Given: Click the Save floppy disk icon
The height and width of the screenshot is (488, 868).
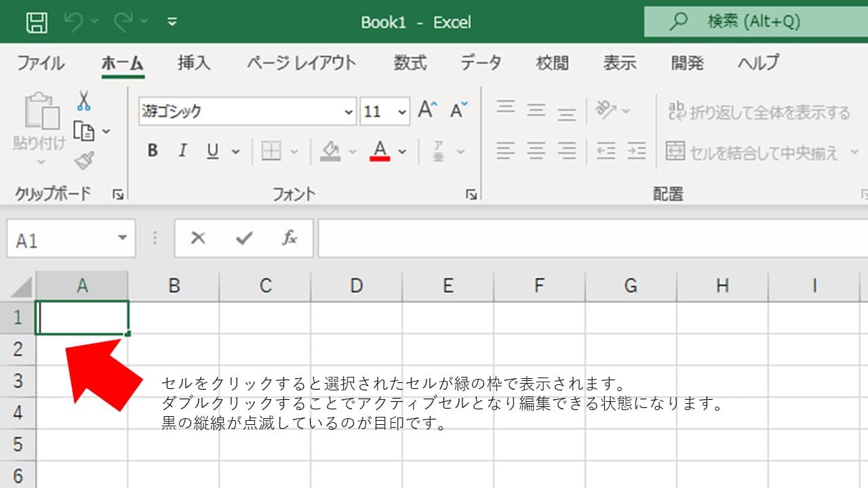Looking at the screenshot, I should click(x=37, y=22).
